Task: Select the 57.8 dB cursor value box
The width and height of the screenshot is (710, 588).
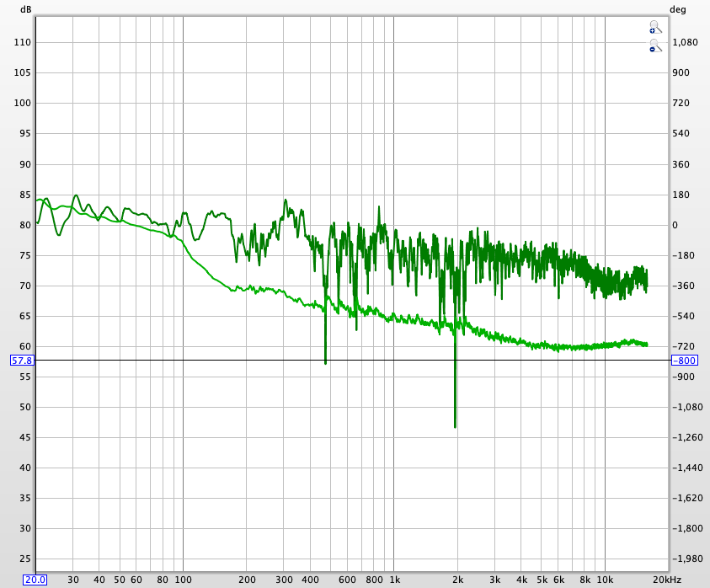Action: 22,361
